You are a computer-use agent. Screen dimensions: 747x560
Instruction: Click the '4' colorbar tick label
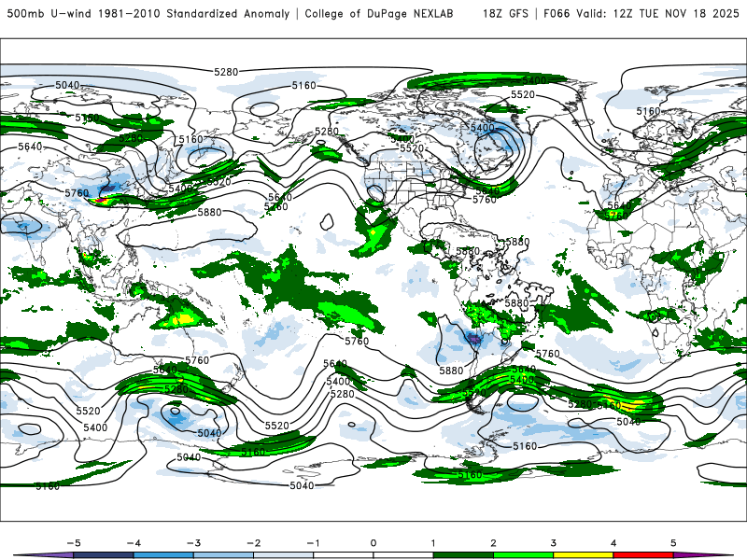[613, 543]
